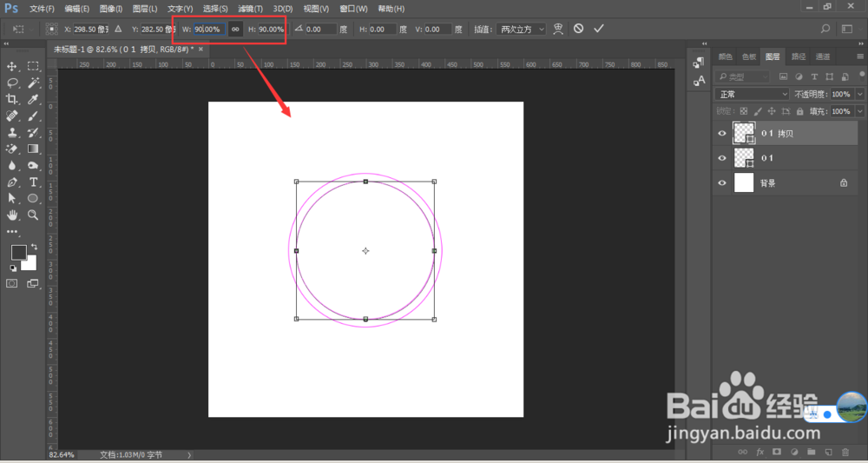Screen dimensions: 868x463
Task: Cancel the transform
Action: 578,29
